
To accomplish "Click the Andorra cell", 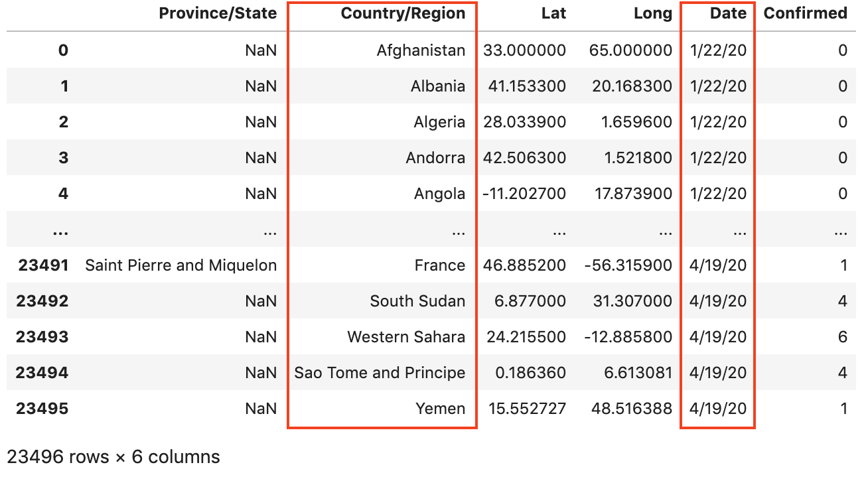I will [435, 158].
